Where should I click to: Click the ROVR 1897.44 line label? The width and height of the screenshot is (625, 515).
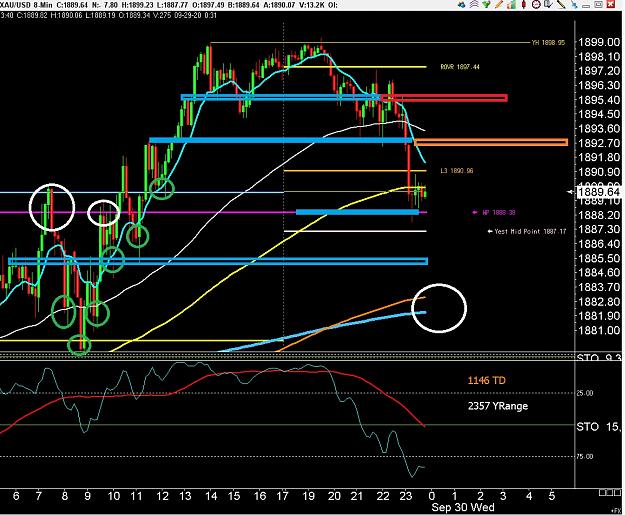tap(460, 67)
